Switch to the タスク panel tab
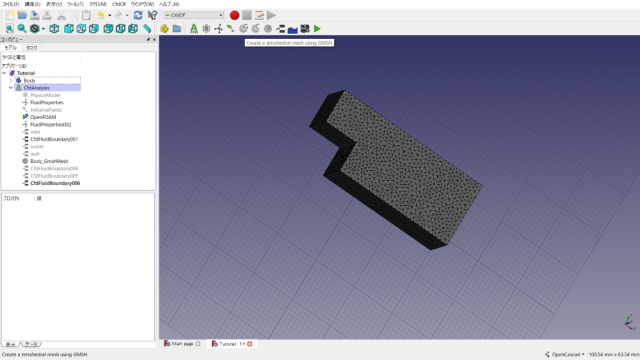Viewport: 640px width, 360px height. (x=31, y=48)
